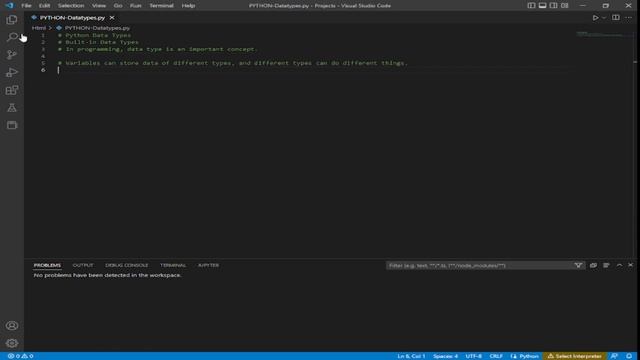Open the Accounts menu icon

[x=12, y=325]
